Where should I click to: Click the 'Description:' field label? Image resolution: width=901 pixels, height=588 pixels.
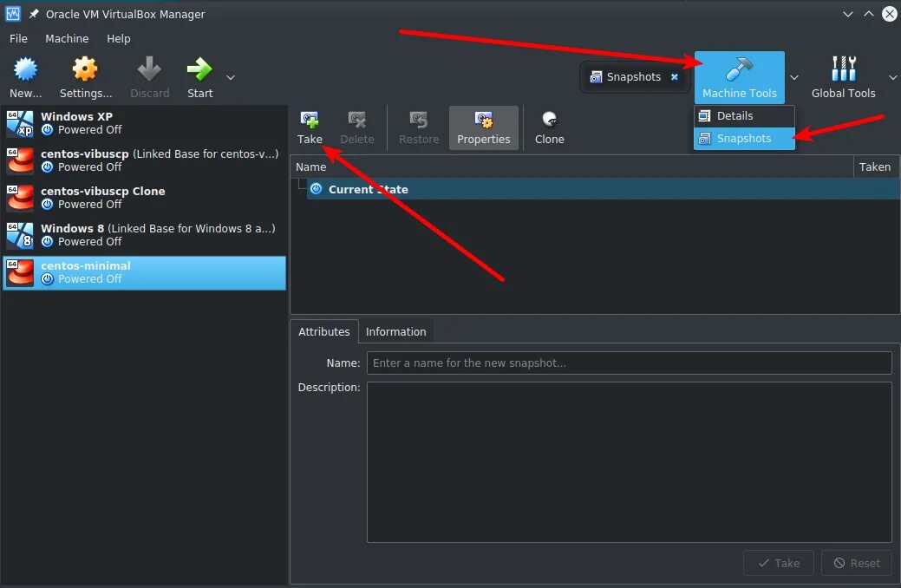click(329, 388)
